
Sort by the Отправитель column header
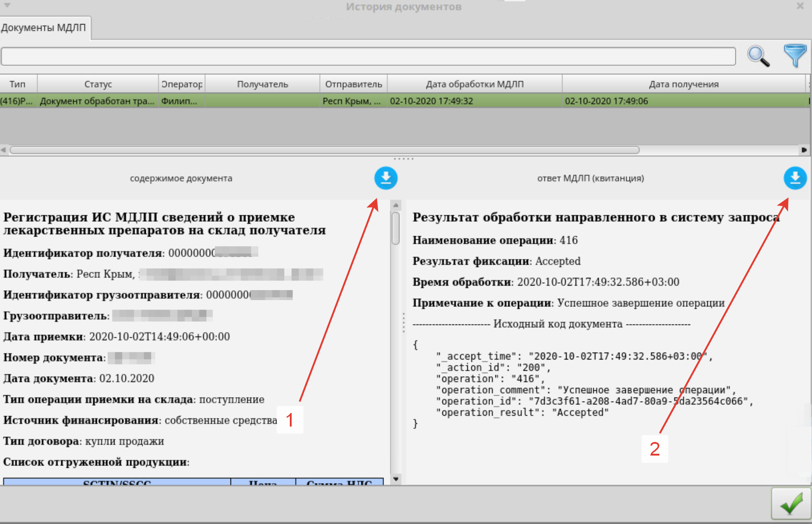point(353,84)
